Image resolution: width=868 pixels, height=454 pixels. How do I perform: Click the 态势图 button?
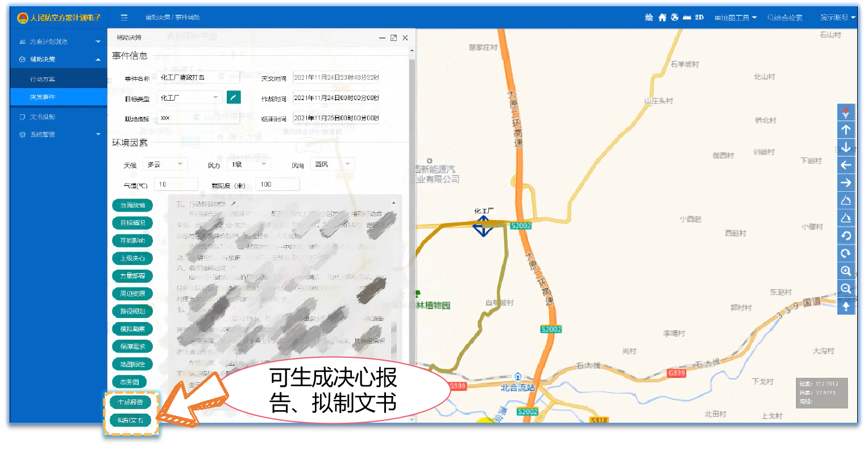coord(130,381)
